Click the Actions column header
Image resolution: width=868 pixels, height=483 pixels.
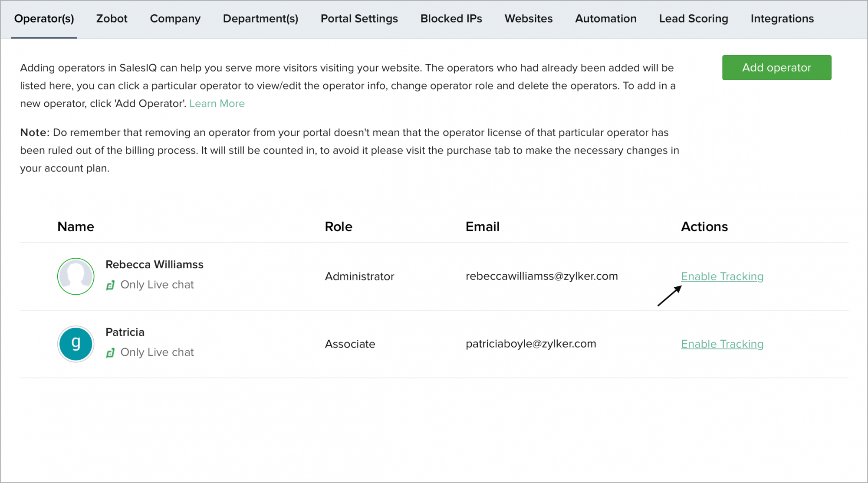point(704,227)
